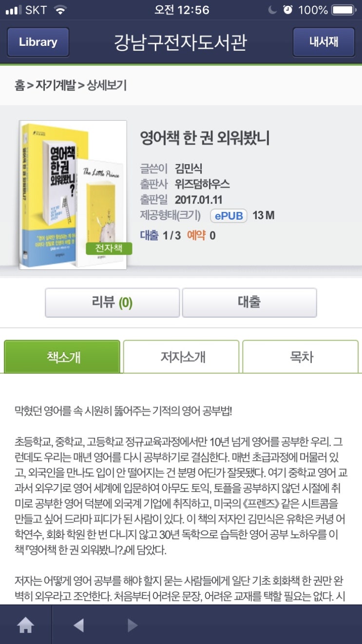Tap the book title 영어책 한 권 외워봤니
This screenshot has width=362, height=644.
tap(205, 138)
